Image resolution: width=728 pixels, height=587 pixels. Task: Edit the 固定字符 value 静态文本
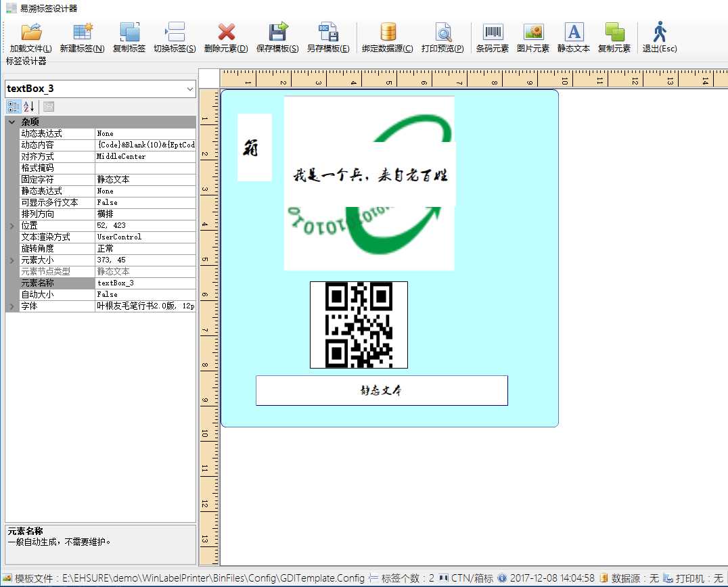coord(145,180)
